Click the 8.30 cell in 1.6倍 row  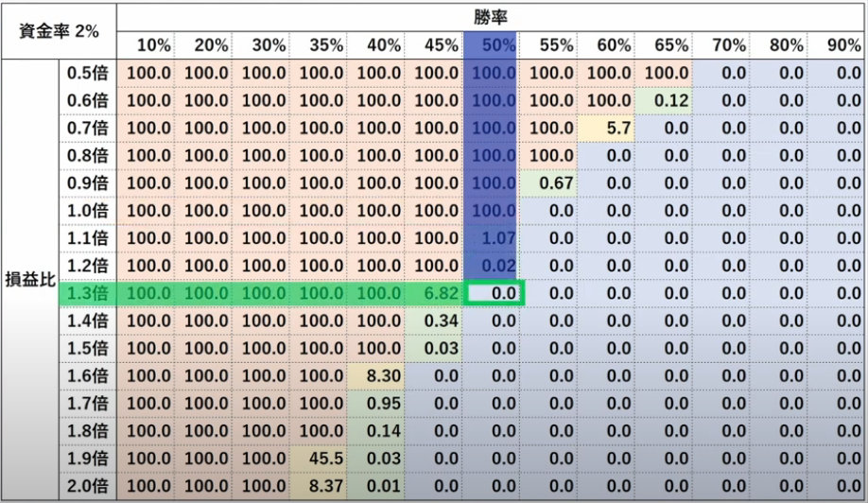[376, 375]
